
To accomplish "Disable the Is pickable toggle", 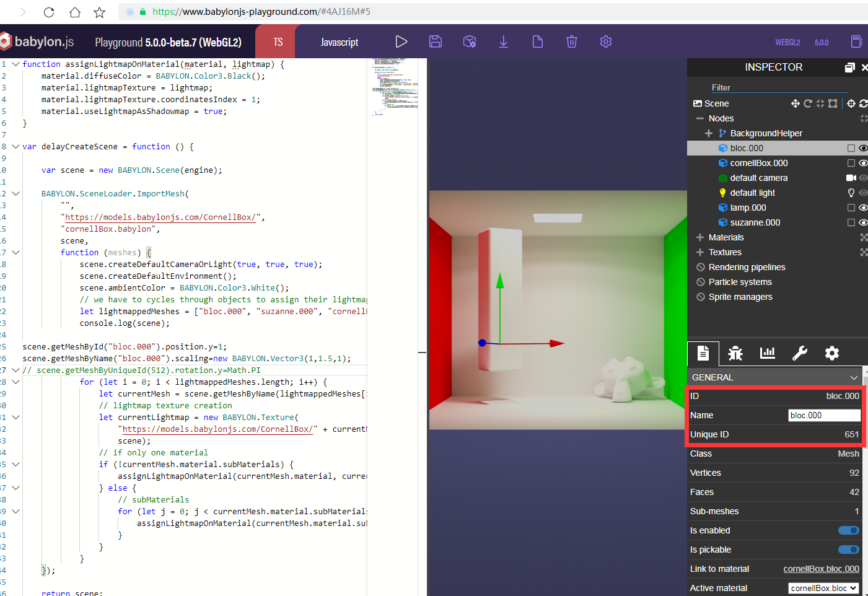I will 848,550.
